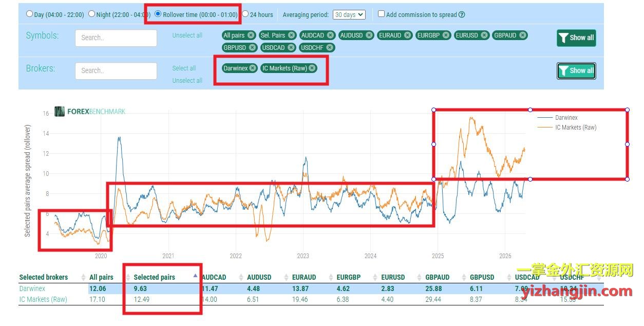This screenshot has height=326, width=644.
Task: Sort table by All pairs column
Action: pos(100,277)
